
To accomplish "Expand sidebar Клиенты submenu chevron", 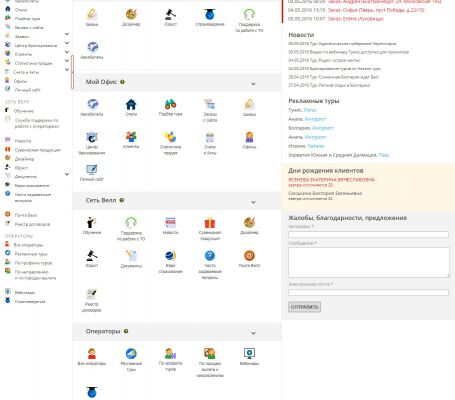I will (x=67, y=52).
